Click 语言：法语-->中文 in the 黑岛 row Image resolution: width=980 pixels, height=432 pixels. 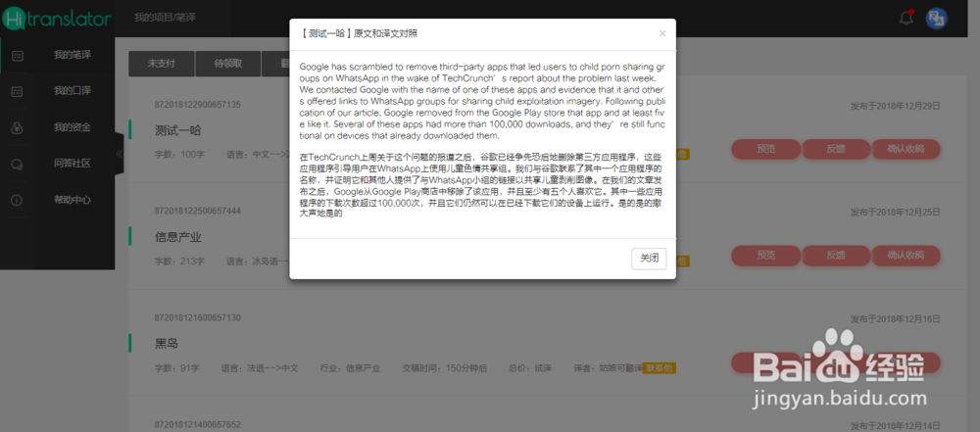tap(260, 368)
